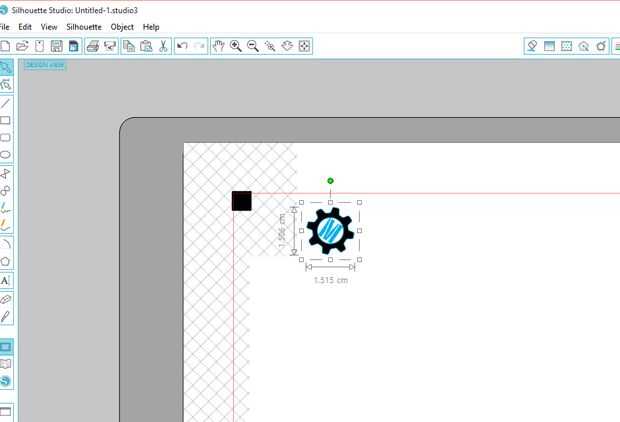This screenshot has height=422, width=620.
Task: Create a new document from toolbar
Action: (5, 46)
